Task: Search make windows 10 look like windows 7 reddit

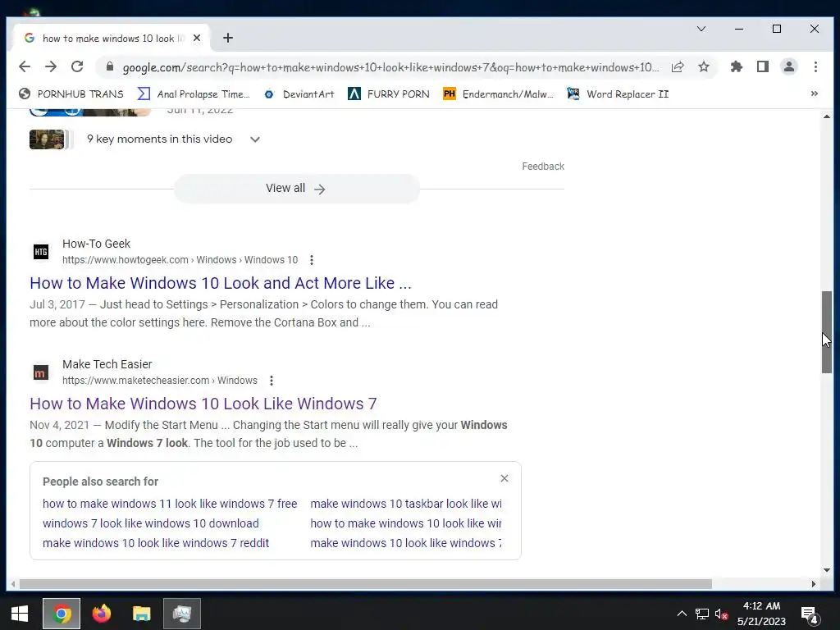Action: [155, 543]
